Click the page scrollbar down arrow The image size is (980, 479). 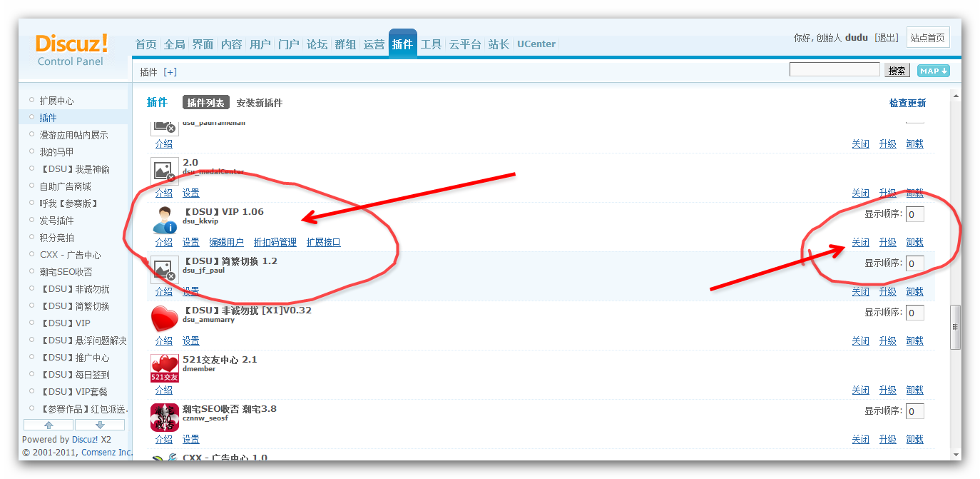956,454
